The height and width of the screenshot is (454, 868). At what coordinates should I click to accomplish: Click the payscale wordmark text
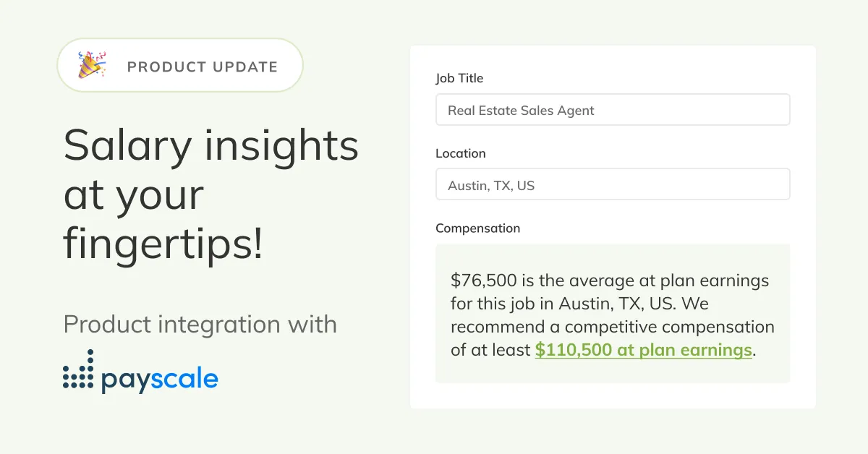(x=159, y=379)
